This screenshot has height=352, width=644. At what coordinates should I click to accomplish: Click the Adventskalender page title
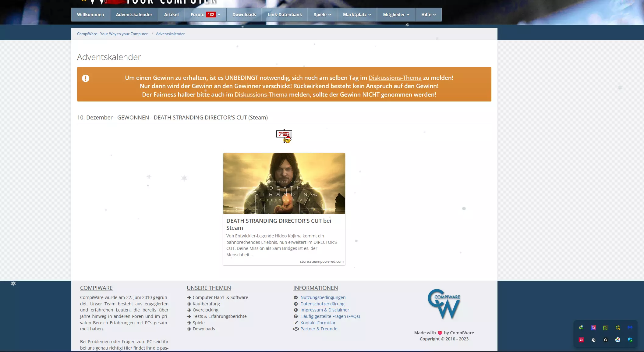click(109, 57)
